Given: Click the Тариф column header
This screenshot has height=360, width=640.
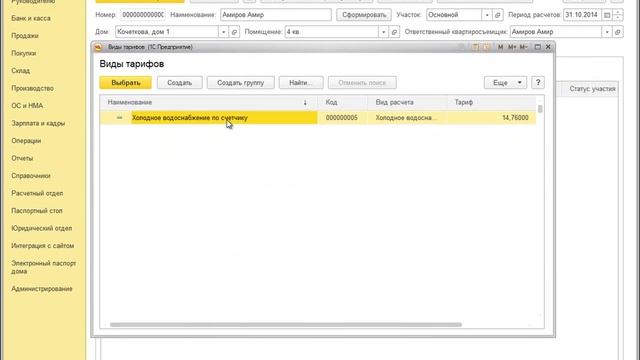Looking at the screenshot, I should 491,102.
